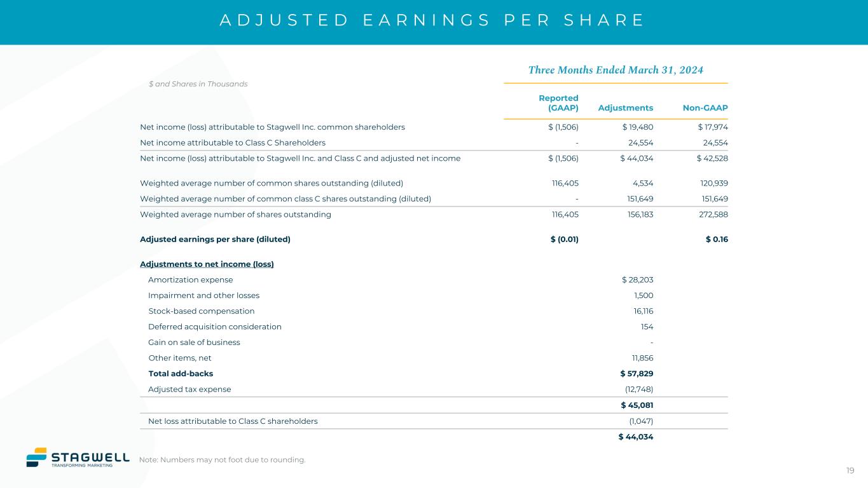Screen dimensions: 868x488
Task: Click the Non-GAAP EPS value $0.16
Action: click(x=717, y=240)
